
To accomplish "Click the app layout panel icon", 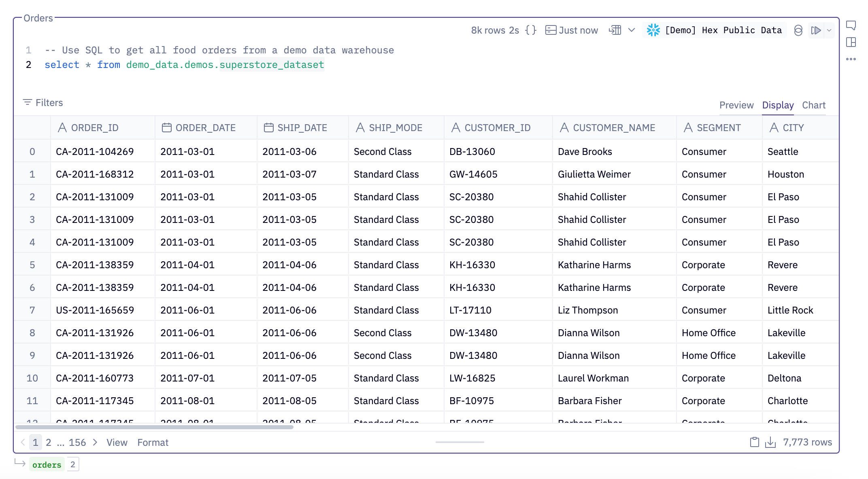I will (851, 42).
